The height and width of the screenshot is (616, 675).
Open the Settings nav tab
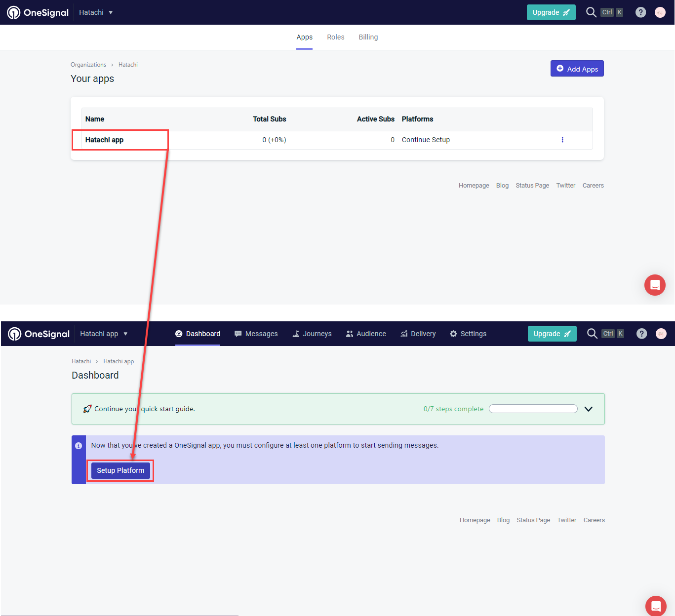tap(468, 334)
